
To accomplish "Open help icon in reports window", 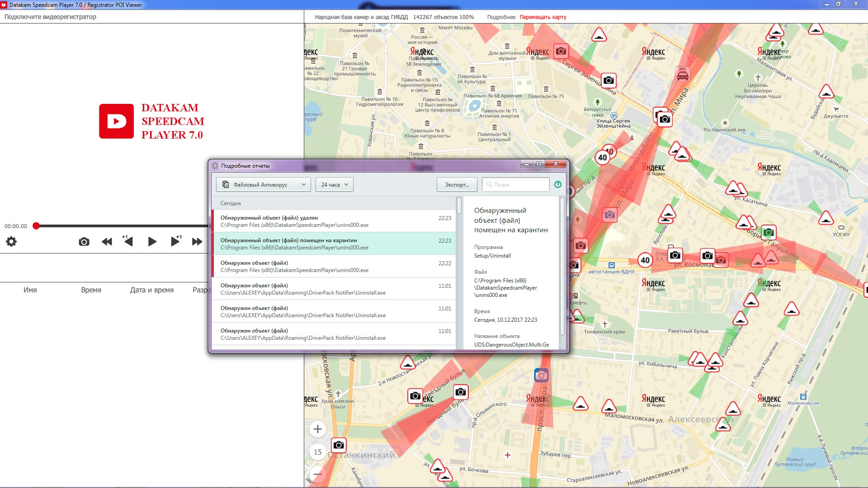I will 558,184.
